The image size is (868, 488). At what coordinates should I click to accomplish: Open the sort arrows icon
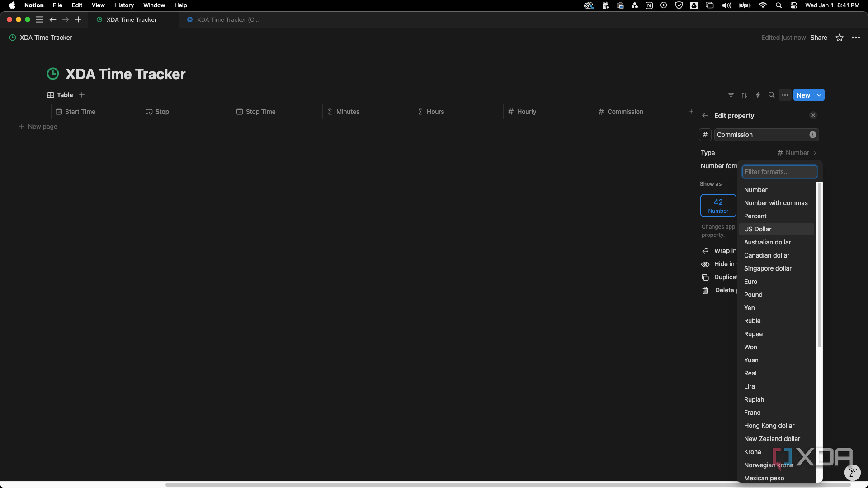pos(745,95)
